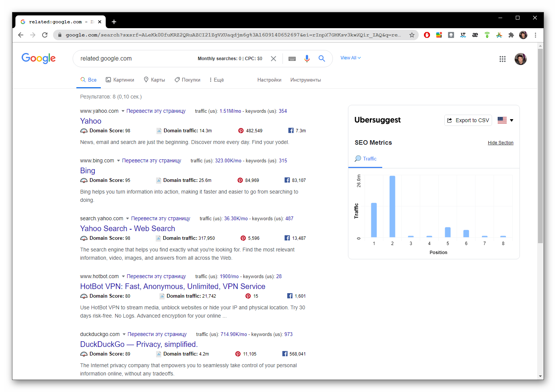Screen dimensions: 556x392
Task: Open Google account avatar
Action: tap(521, 59)
